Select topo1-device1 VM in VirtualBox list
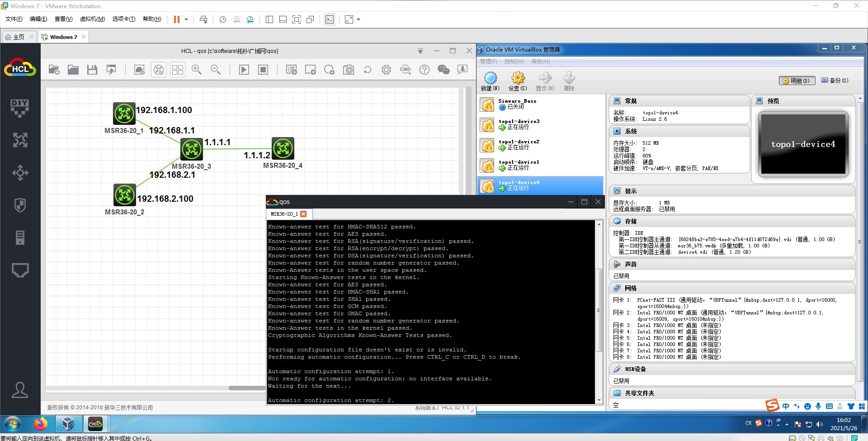This screenshot has width=868, height=441. pyautogui.click(x=541, y=166)
